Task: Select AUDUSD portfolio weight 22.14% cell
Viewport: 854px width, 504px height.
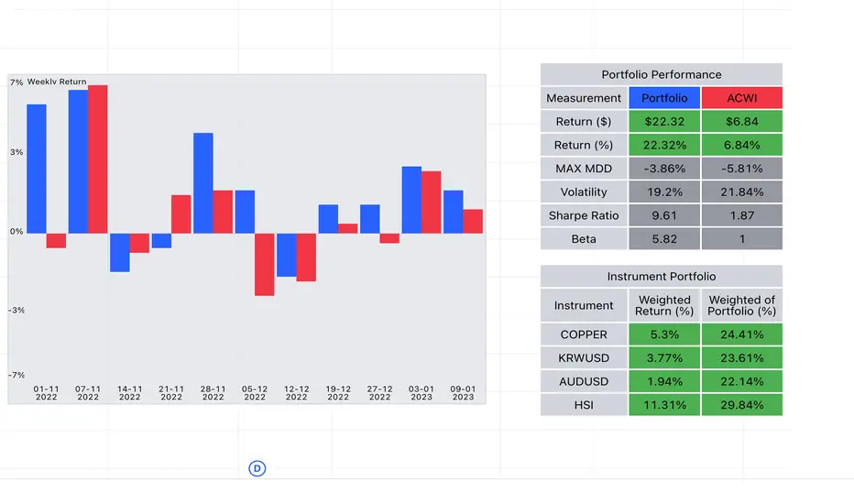Action: click(x=742, y=381)
